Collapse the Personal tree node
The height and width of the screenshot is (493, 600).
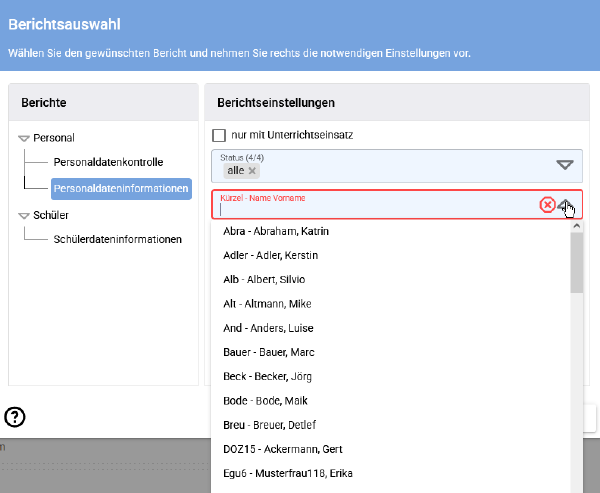(x=24, y=138)
